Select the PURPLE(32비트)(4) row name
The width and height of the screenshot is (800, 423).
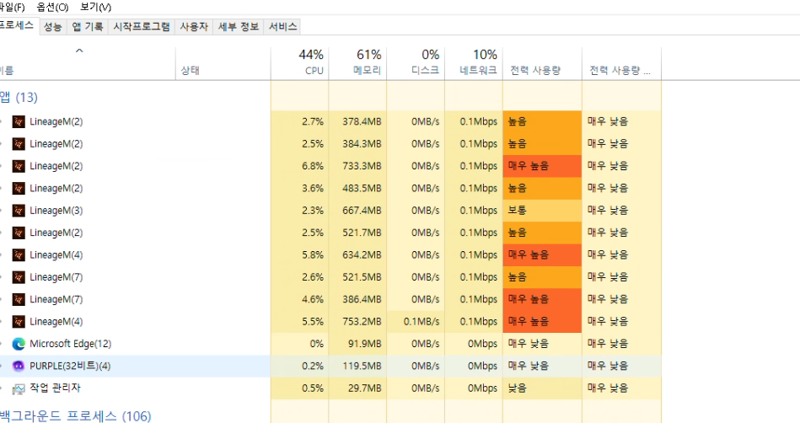pyautogui.click(x=70, y=366)
